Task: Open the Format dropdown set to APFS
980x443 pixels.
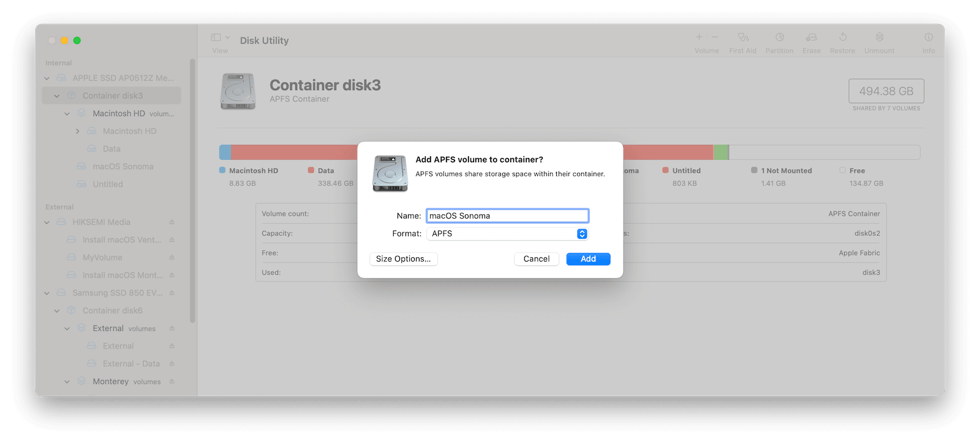Action: tap(507, 233)
